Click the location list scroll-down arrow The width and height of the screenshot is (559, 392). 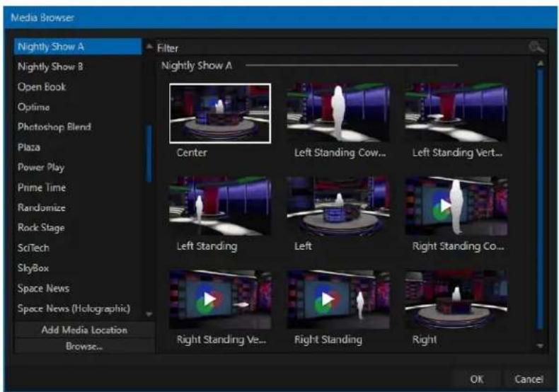coord(149,314)
